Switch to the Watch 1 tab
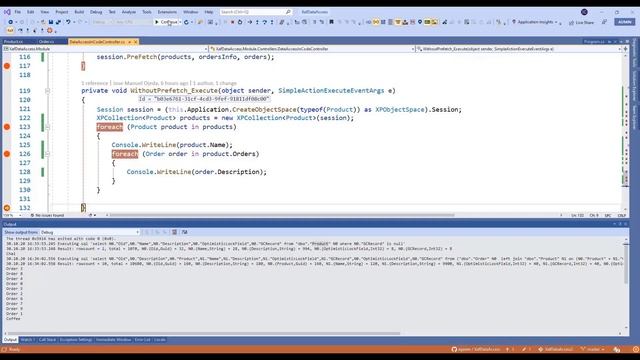 (x=28, y=340)
